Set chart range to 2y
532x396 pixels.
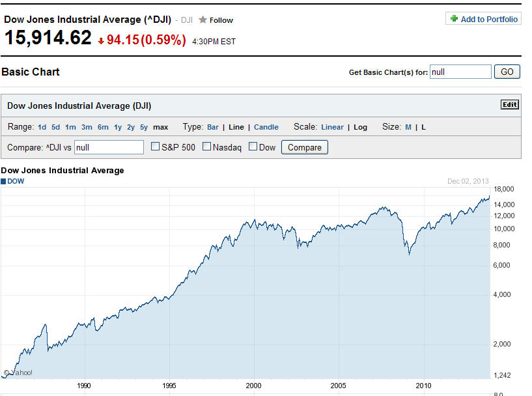131,127
